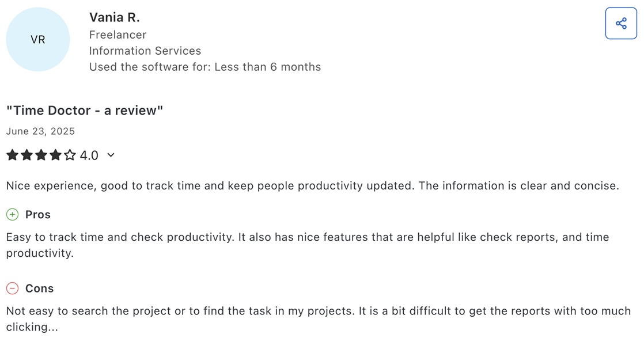Viewport: 644px width, 338px height.
Task: Click the June 23, 2025 review date
Action: [x=40, y=131]
